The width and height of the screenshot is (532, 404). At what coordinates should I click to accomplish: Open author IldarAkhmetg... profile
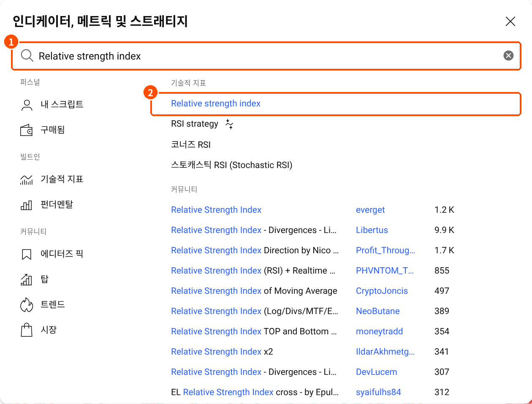(x=385, y=352)
